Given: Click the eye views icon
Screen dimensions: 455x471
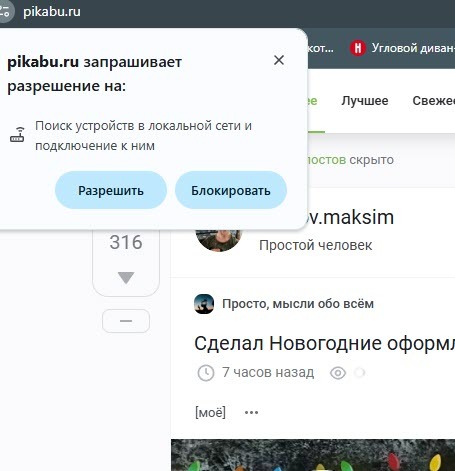Looking at the screenshot, I should [x=338, y=373].
